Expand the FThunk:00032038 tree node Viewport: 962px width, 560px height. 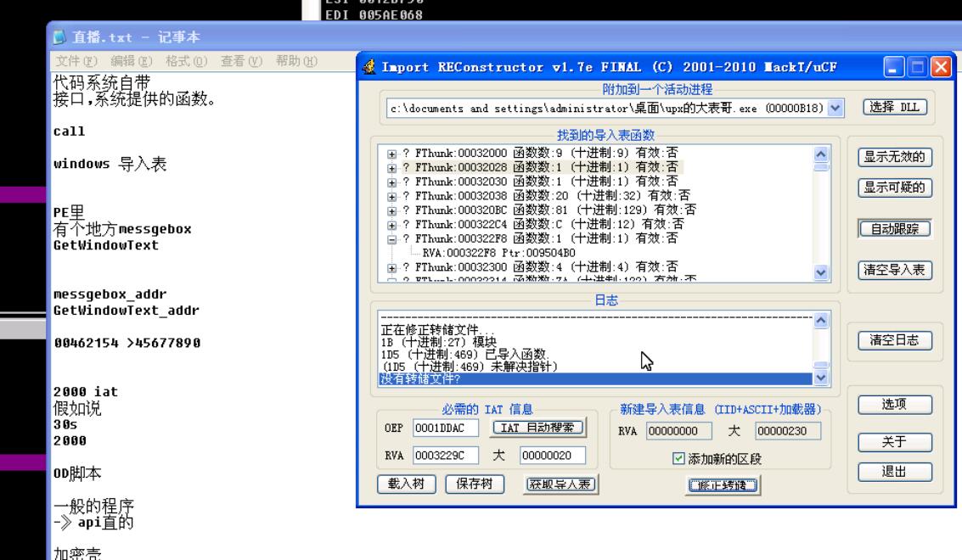point(391,197)
